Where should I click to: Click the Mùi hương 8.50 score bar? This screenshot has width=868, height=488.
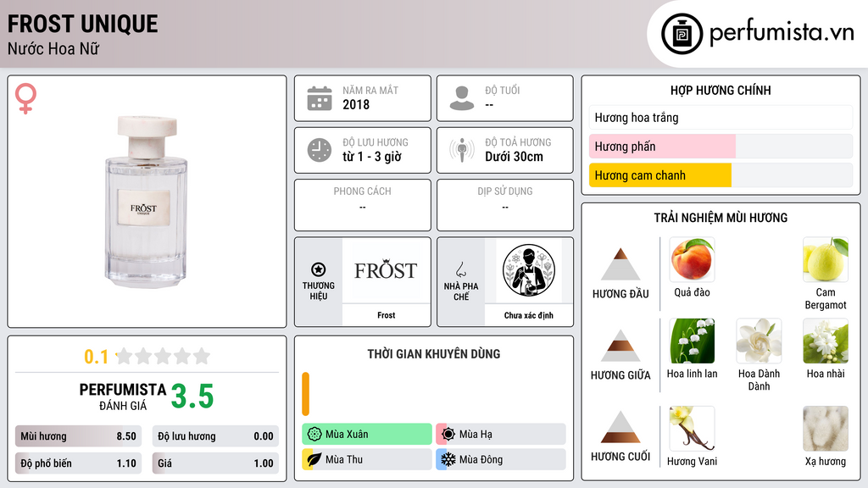click(78, 436)
